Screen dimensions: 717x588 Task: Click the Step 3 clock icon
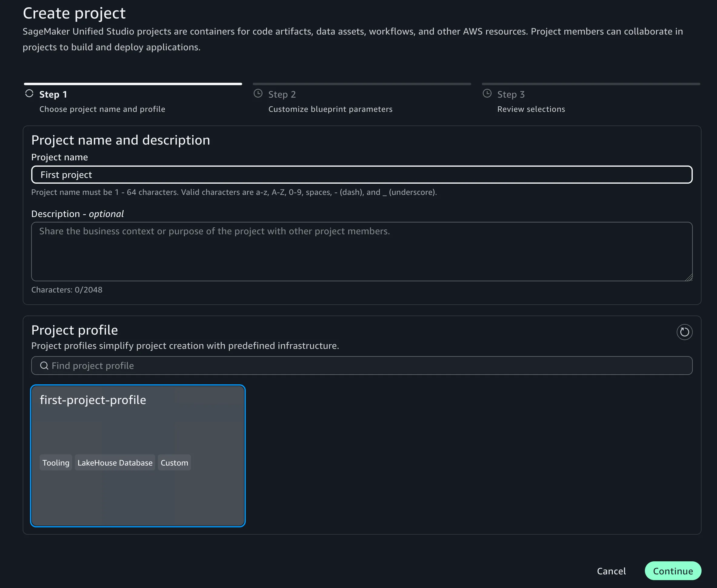[487, 93]
